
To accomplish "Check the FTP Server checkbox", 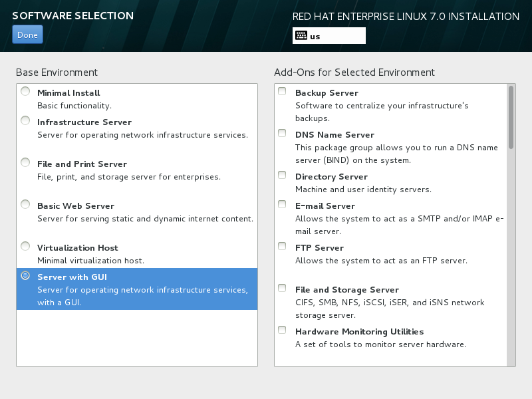I will 282,247.
